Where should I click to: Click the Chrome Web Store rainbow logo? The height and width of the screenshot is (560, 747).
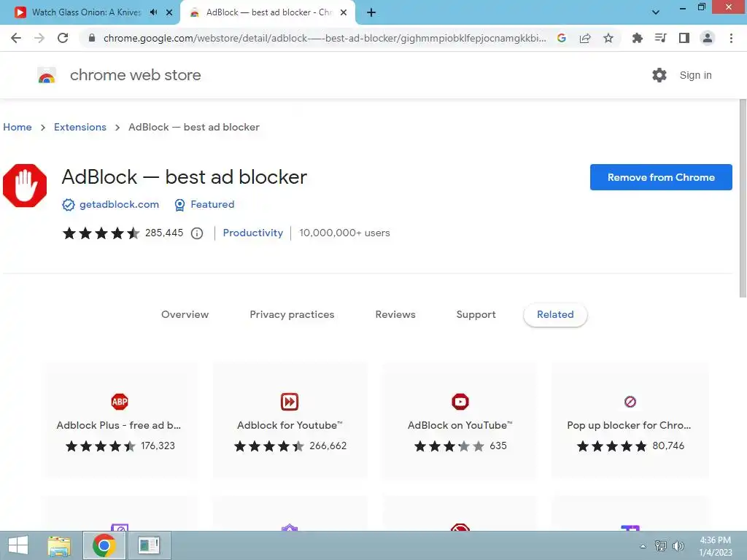[47, 75]
